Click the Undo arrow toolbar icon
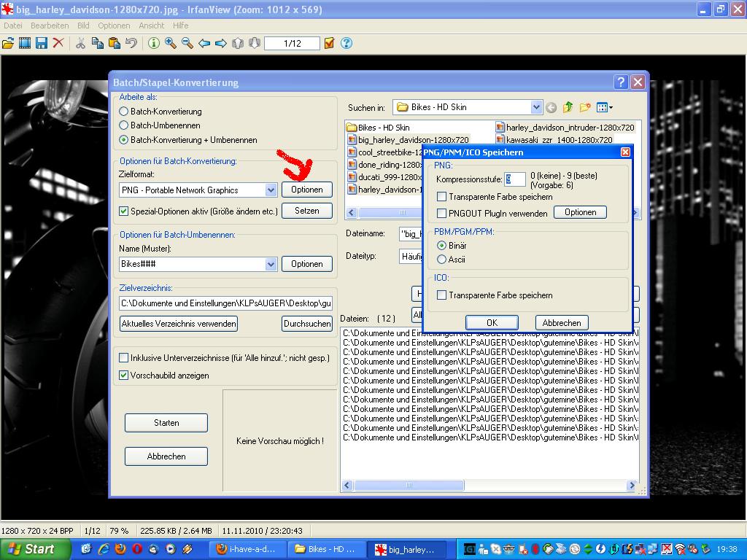The height and width of the screenshot is (560, 747). (131, 43)
